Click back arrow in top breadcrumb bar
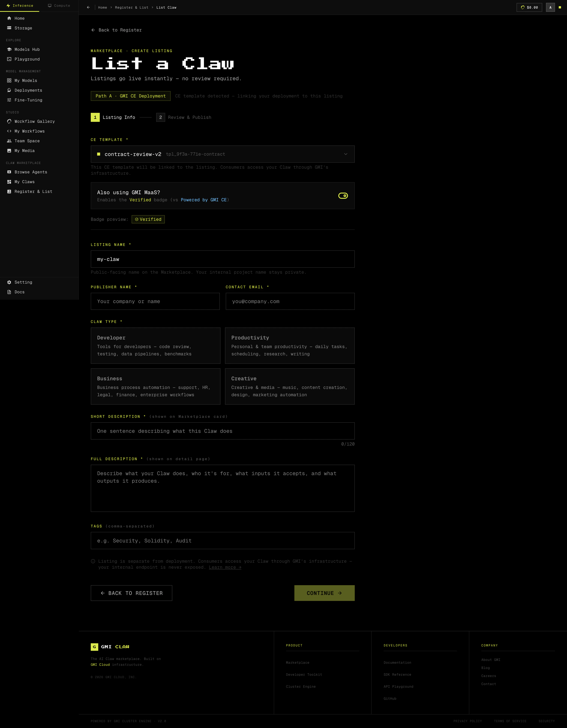The height and width of the screenshot is (728, 567). 88,7
